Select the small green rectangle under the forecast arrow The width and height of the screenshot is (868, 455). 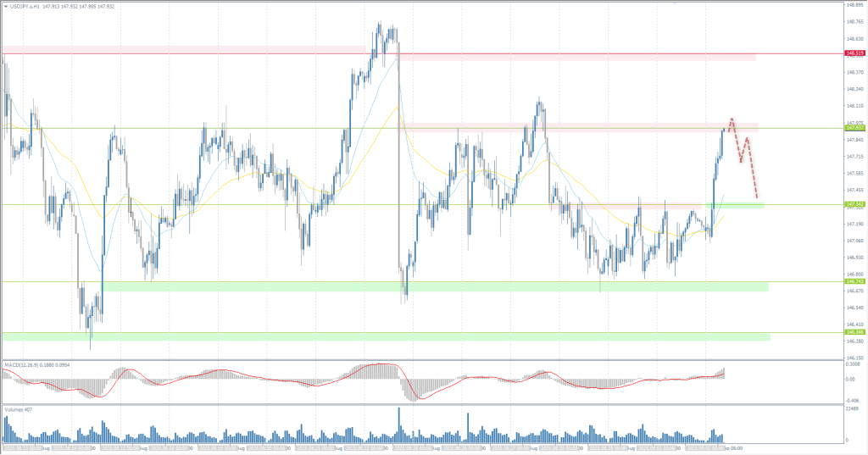(x=734, y=205)
